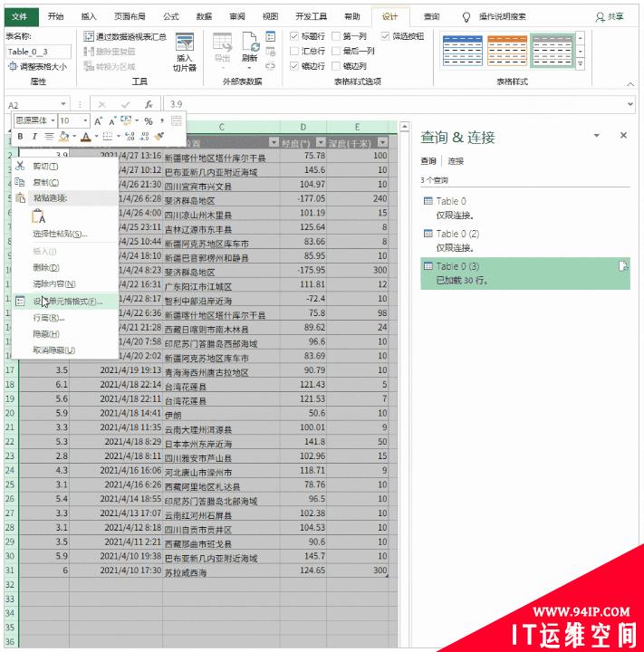Image resolution: width=644 pixels, height=652 pixels.
Task: Click page icon beside Table 0 (3) query
Action: 623,266
